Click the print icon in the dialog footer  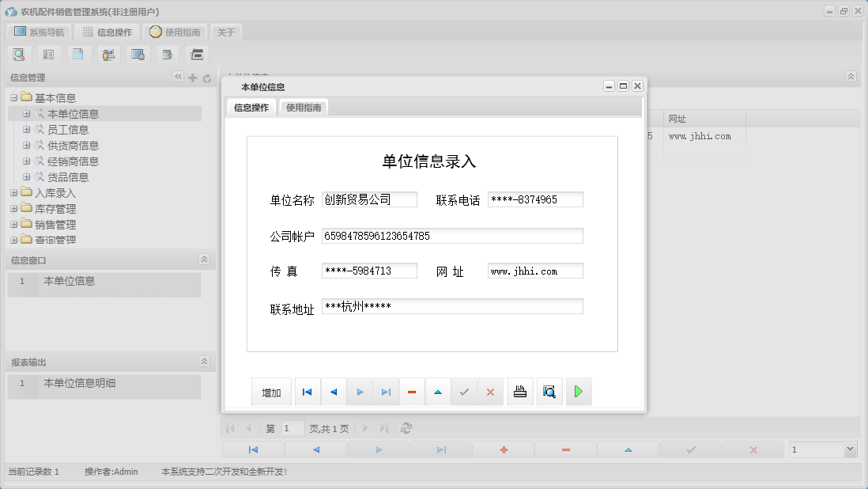click(x=519, y=391)
